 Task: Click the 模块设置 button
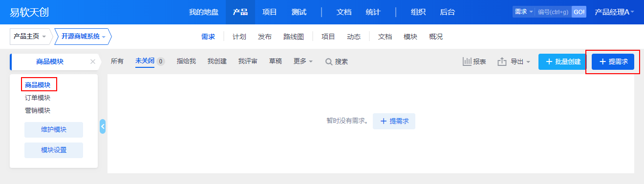pyautogui.click(x=54, y=150)
